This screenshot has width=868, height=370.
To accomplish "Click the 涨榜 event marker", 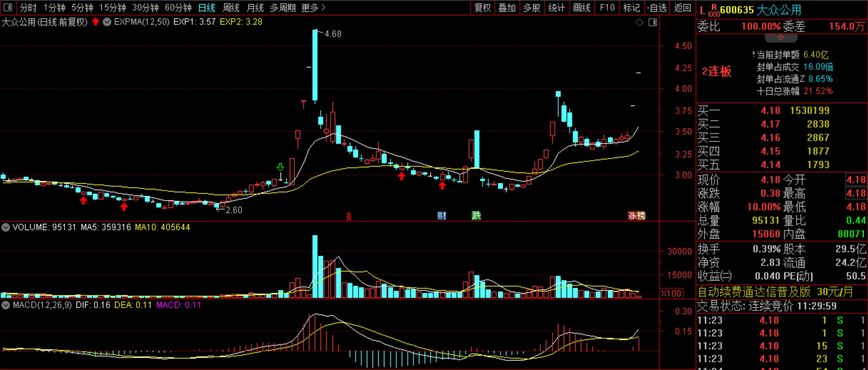I will (636, 216).
